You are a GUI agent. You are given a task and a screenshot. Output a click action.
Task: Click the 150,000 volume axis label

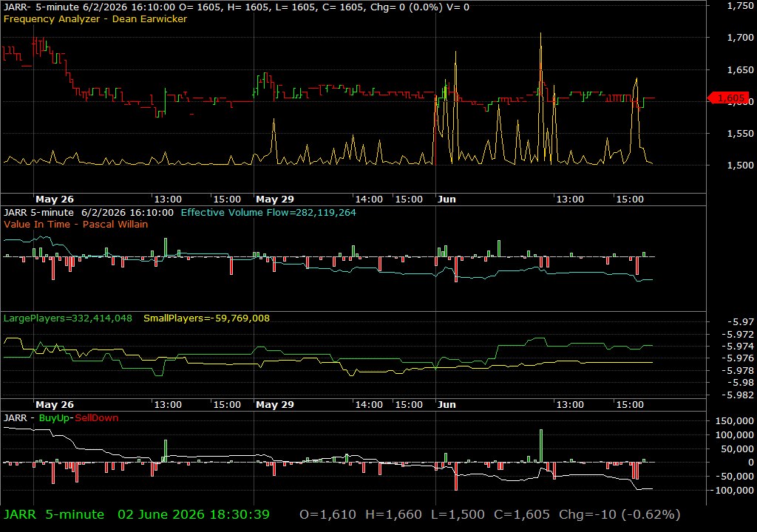coord(734,421)
